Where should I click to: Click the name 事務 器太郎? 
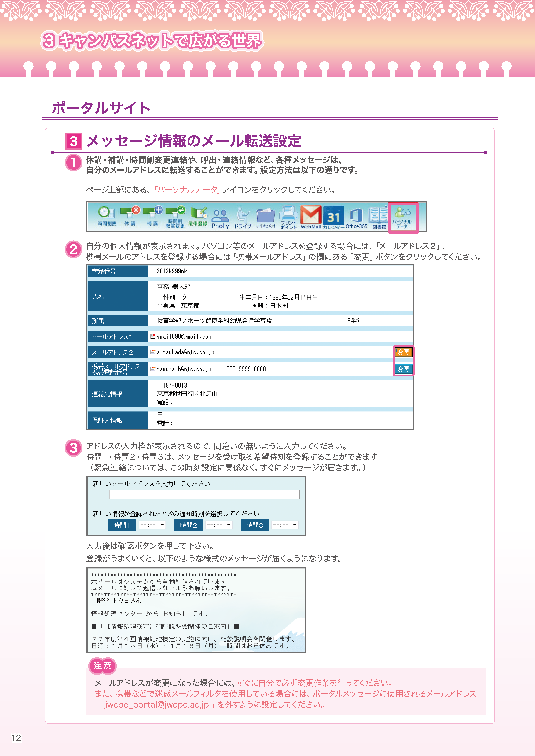174,287
